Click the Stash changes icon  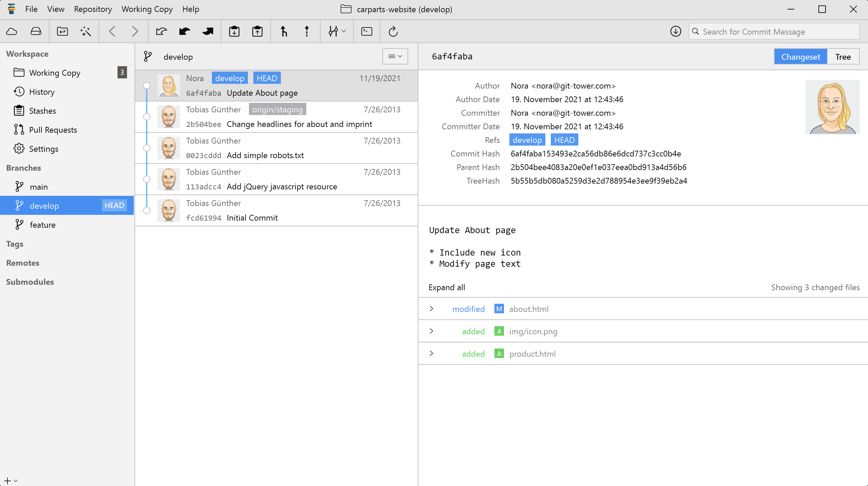(234, 32)
